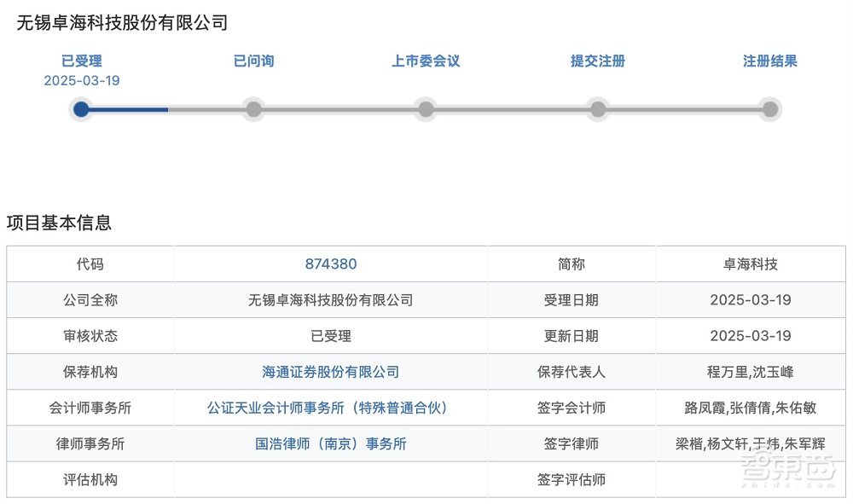The width and height of the screenshot is (853, 504).
Task: Click the 审核状态 value 已受理 cell
Action: 332,335
